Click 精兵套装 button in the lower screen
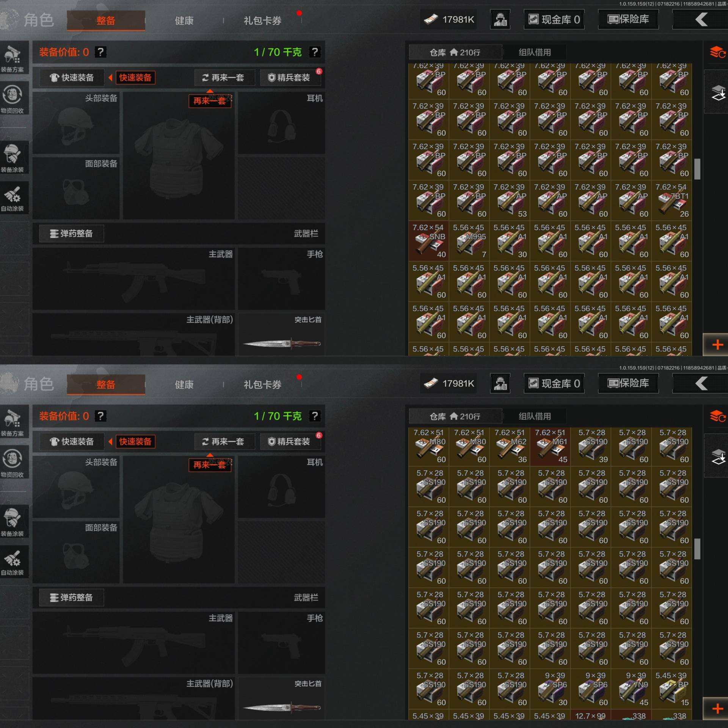Image resolution: width=728 pixels, height=728 pixels. (290, 441)
